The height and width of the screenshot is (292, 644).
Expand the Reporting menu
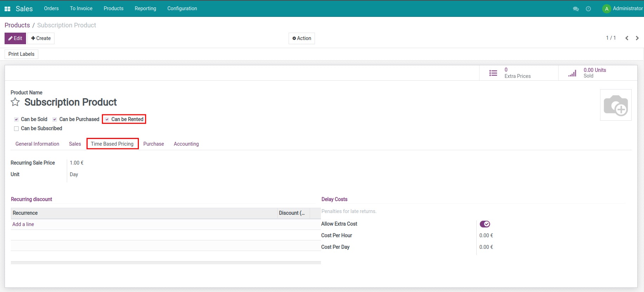pyautogui.click(x=145, y=8)
